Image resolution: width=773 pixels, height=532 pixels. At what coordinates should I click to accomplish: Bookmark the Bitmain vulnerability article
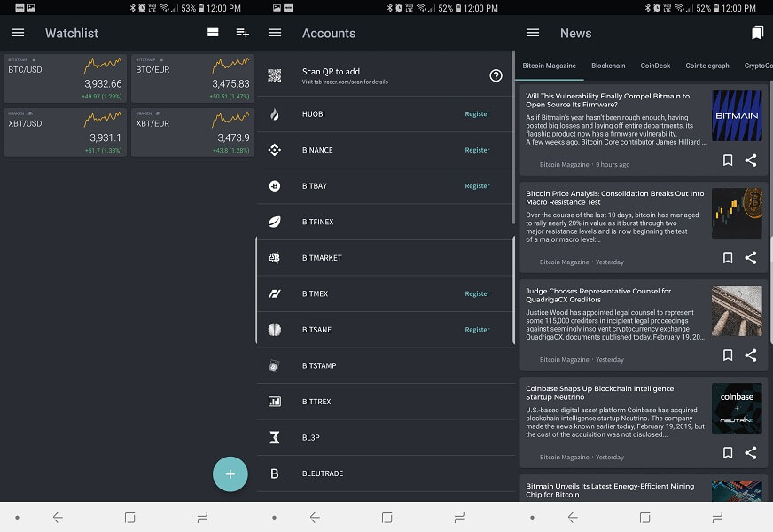pos(728,160)
